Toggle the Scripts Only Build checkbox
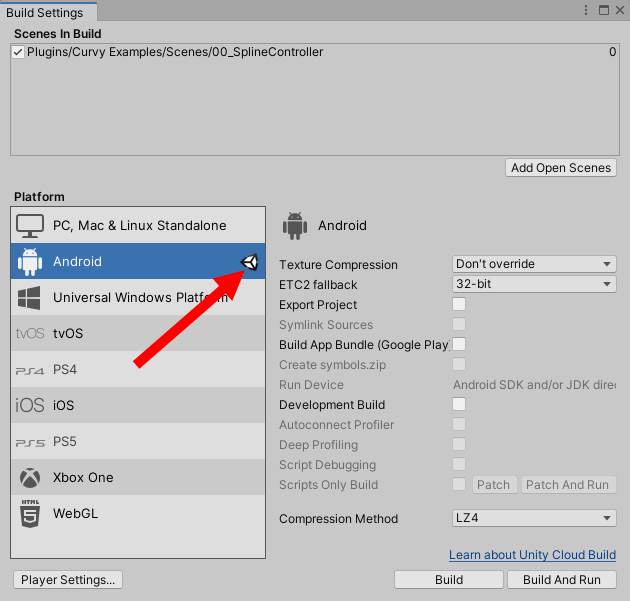 coord(459,484)
